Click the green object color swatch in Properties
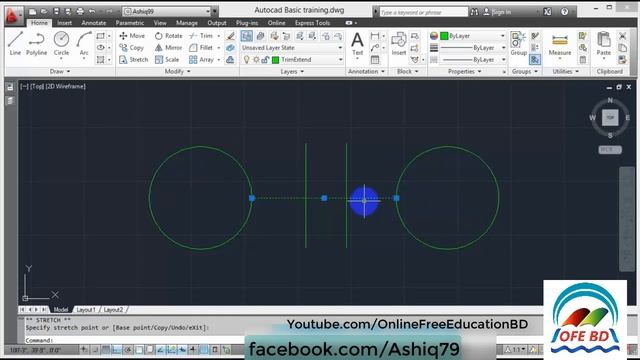The height and width of the screenshot is (360, 640). click(444, 36)
